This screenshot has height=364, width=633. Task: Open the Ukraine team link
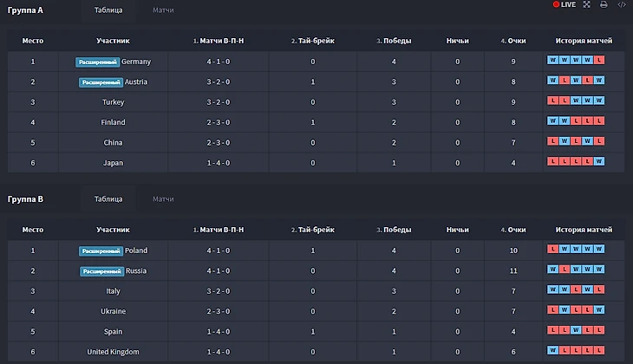coord(114,310)
